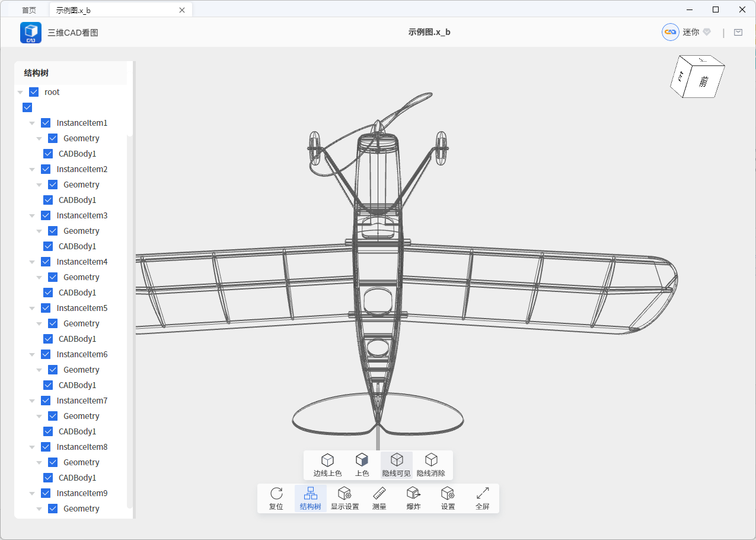
Task: Click the top face of view cube
Action: coord(702,60)
